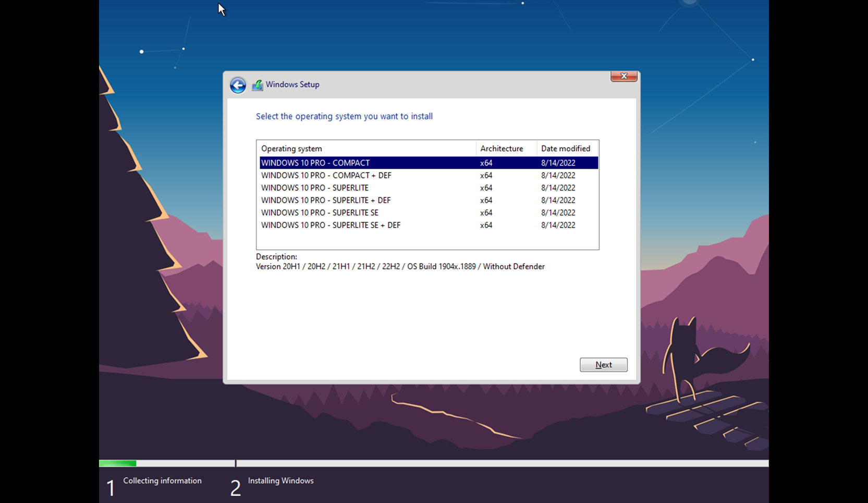Select WINDOWS 10 PRO - SUPERLITE SE + DEF
Screen dimensions: 868x503
coord(429,225)
